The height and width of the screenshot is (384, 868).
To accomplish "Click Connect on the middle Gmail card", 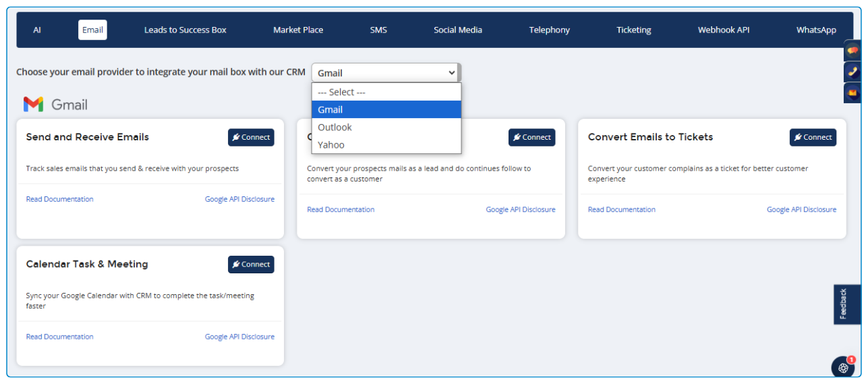I will [x=532, y=137].
